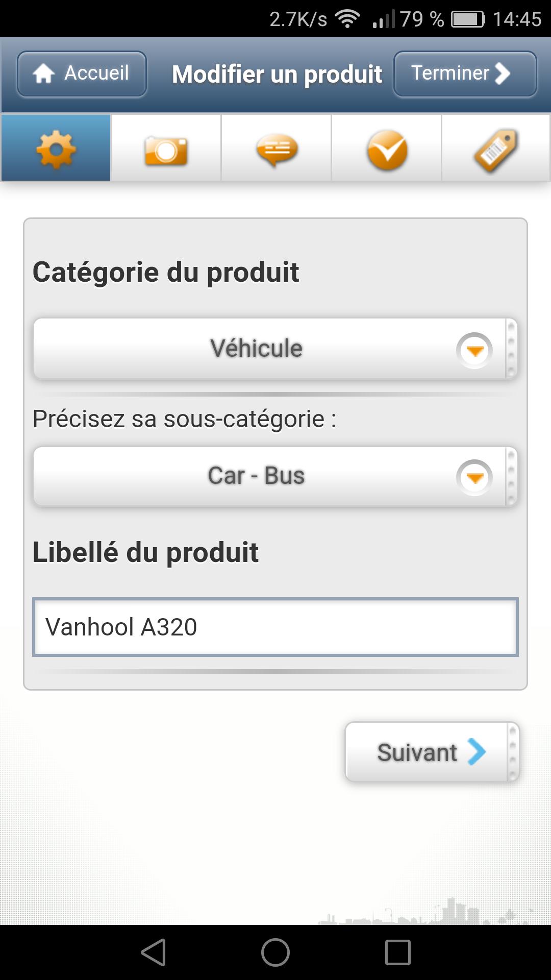Expand the Véhicule category dropdown
Image resolution: width=551 pixels, height=980 pixels.
(x=256, y=349)
